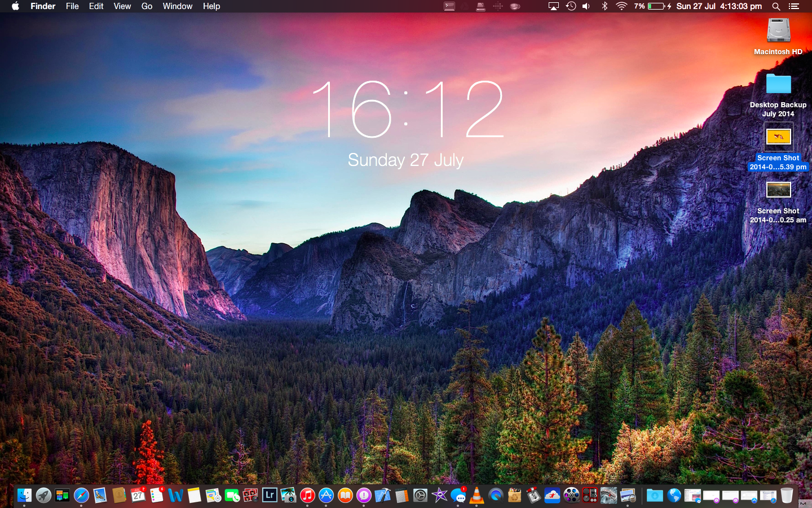Open the Trash in the Dock

coord(787,496)
